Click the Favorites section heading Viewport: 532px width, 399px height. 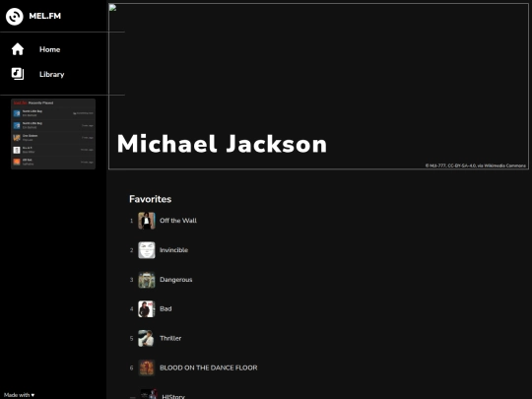pos(151,199)
